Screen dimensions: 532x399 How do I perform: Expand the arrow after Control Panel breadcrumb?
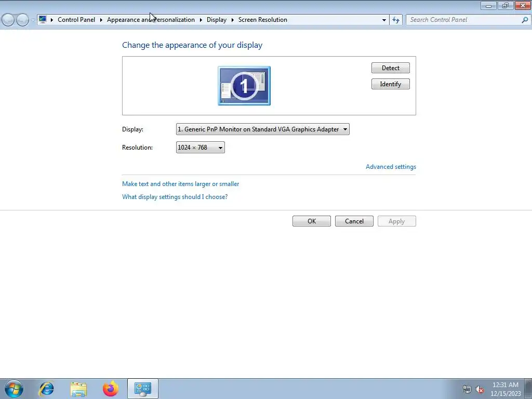[x=101, y=20]
